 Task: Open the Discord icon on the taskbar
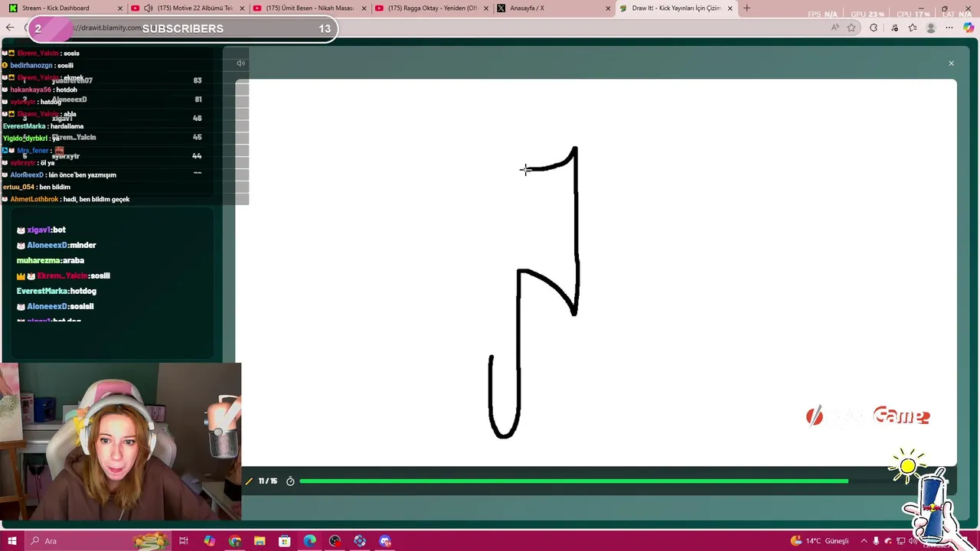[385, 541]
